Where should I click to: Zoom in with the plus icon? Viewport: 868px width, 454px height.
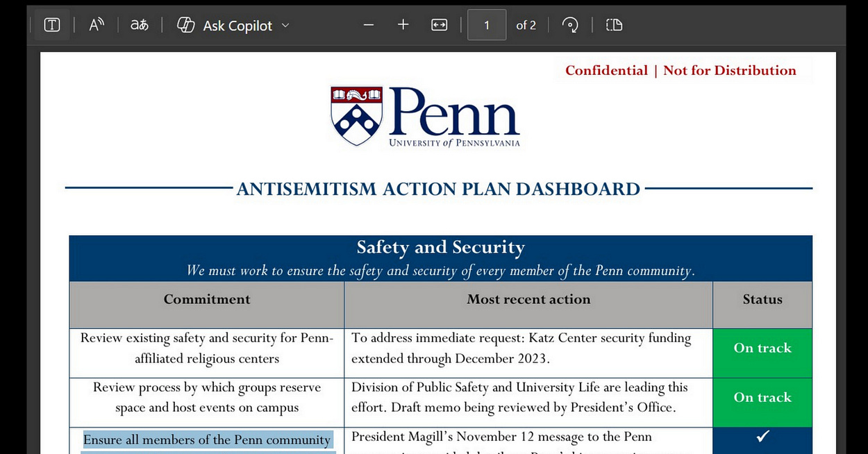pos(403,25)
